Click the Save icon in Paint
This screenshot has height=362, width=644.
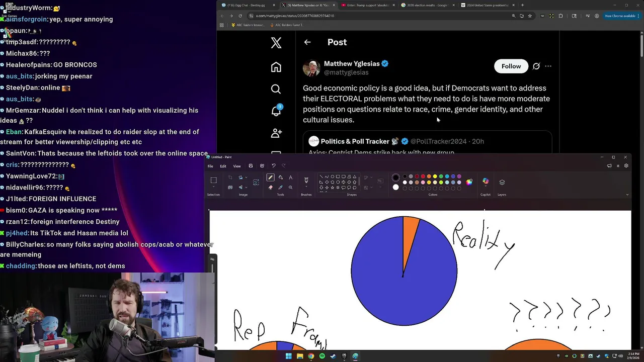(x=251, y=166)
